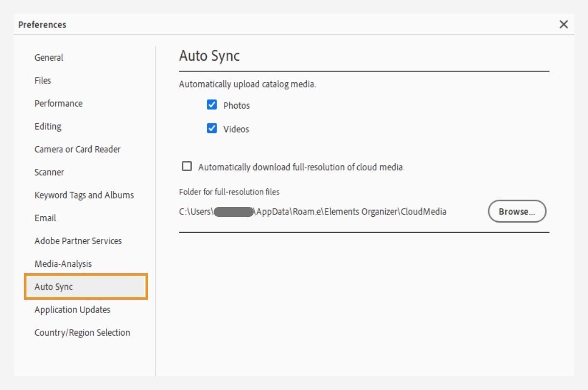Open Scanner preferences
This screenshot has width=588, height=390.
pos(49,172)
